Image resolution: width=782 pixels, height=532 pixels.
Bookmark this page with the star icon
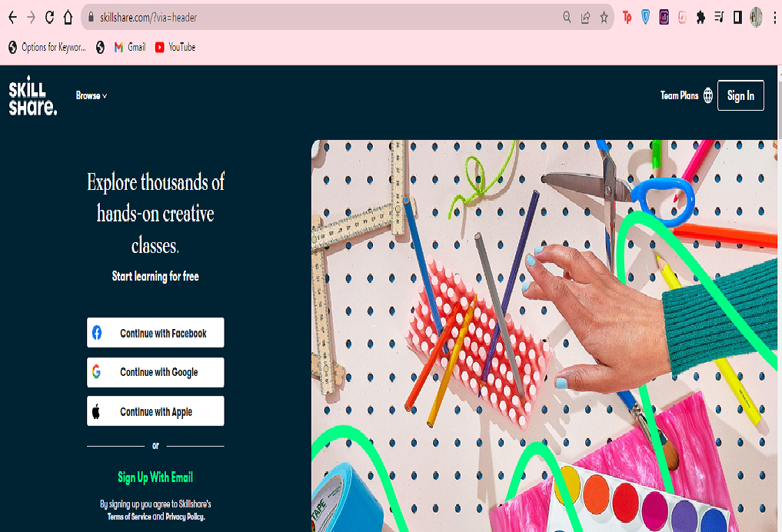coord(604,18)
